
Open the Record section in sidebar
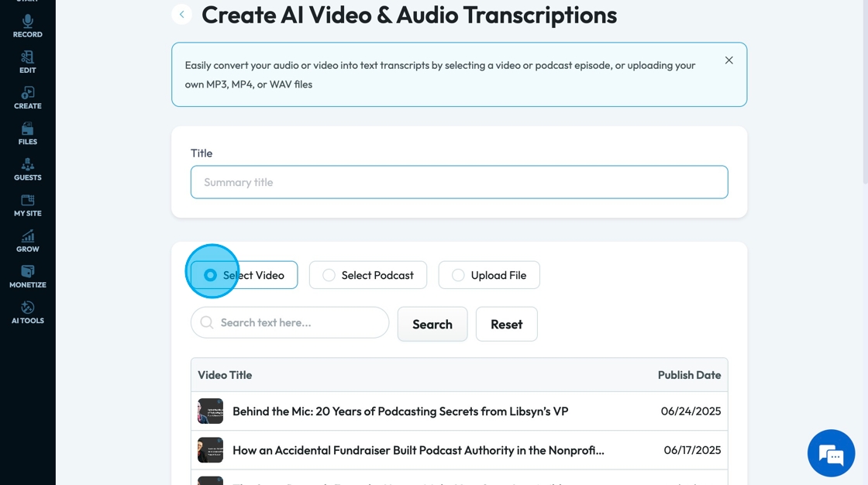(x=27, y=26)
